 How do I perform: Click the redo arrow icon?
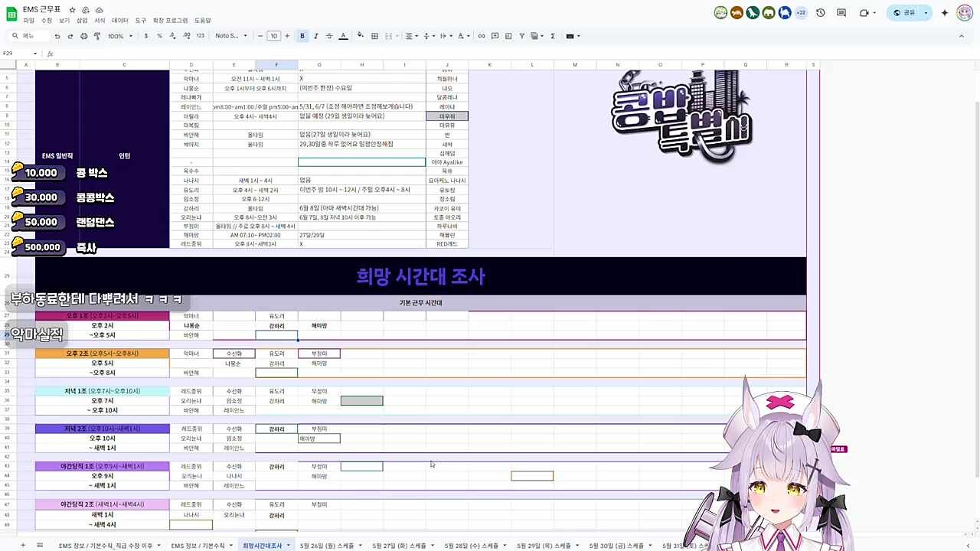(70, 36)
